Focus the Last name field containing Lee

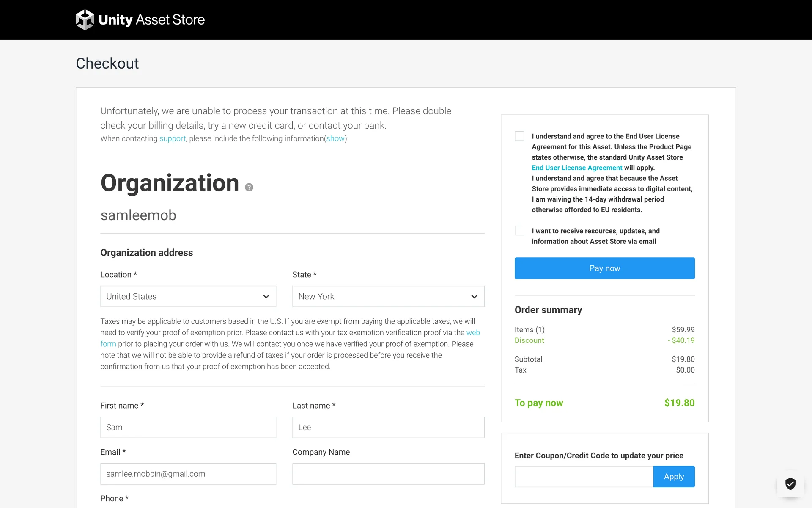click(x=388, y=427)
